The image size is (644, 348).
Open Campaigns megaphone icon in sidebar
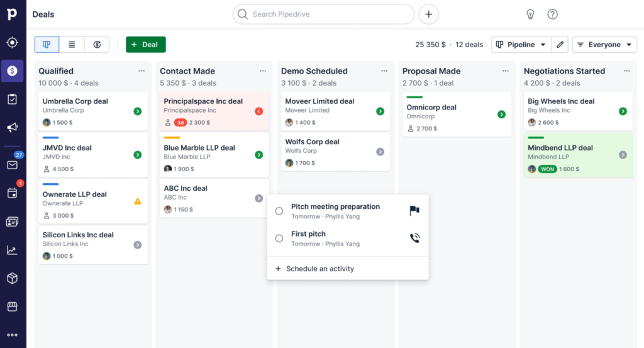(x=13, y=127)
